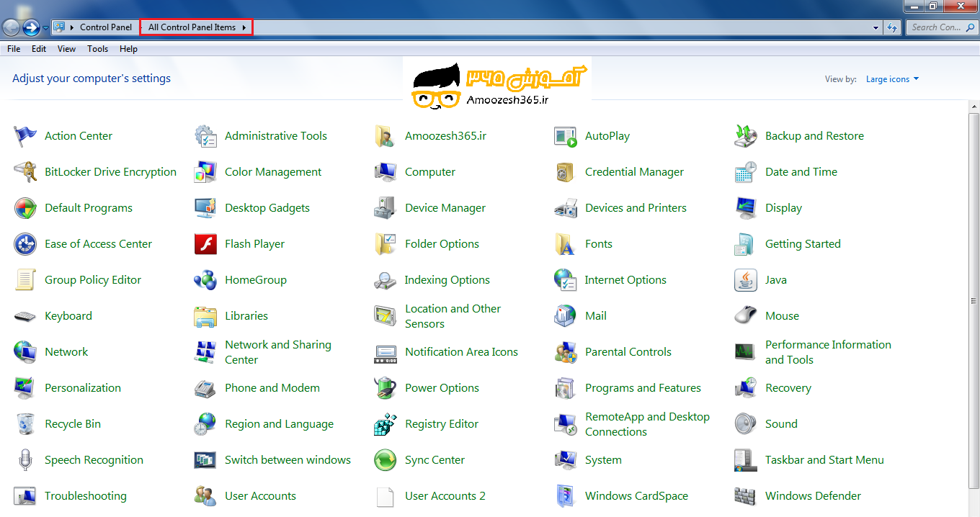
Task: Click the Speech Recognition microphone icon
Action: click(x=25, y=460)
